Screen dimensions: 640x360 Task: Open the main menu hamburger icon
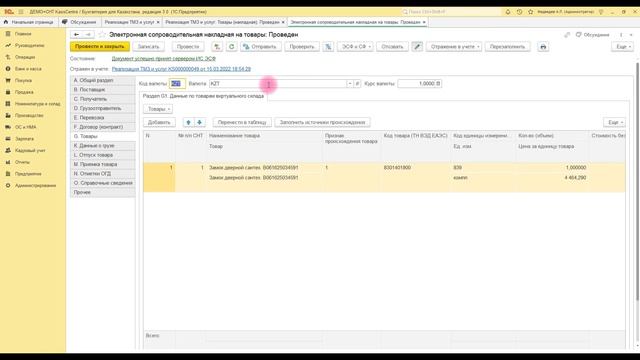pos(21,12)
